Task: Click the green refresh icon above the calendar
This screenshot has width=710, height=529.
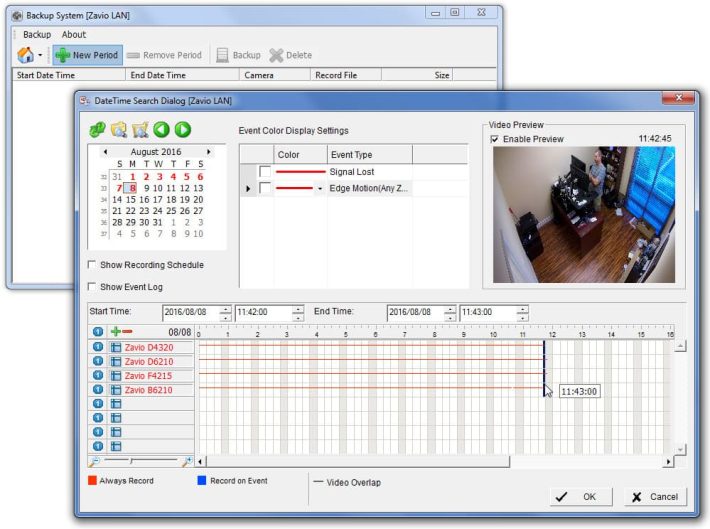Action: [x=97, y=129]
